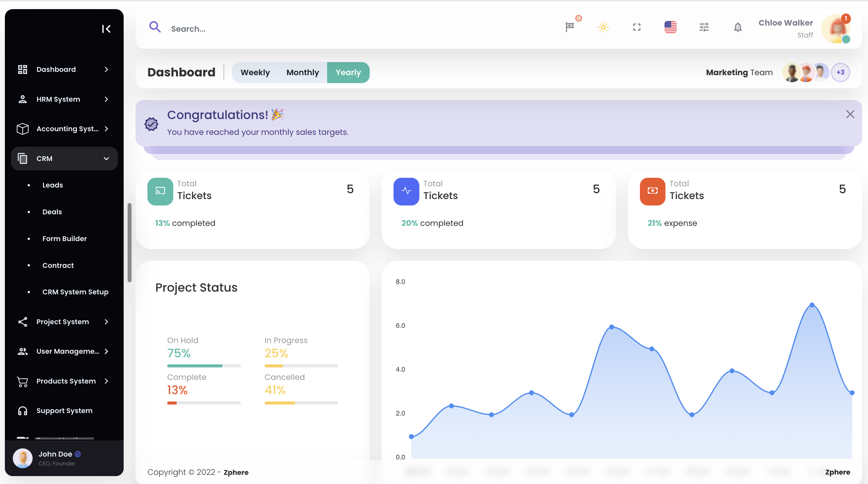Dismiss the Congratulations banner
868x484 pixels.
(x=850, y=114)
